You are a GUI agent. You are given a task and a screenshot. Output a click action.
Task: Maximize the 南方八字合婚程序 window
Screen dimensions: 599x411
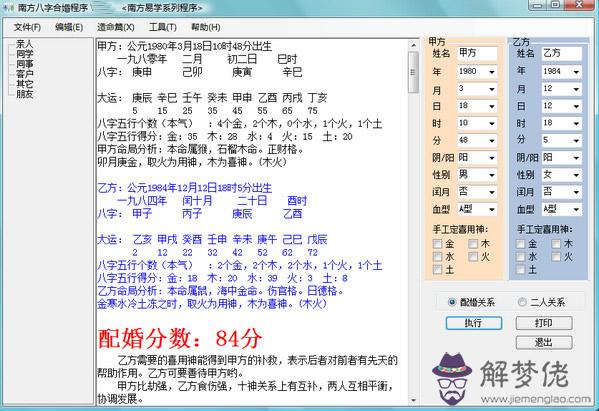click(x=555, y=5)
